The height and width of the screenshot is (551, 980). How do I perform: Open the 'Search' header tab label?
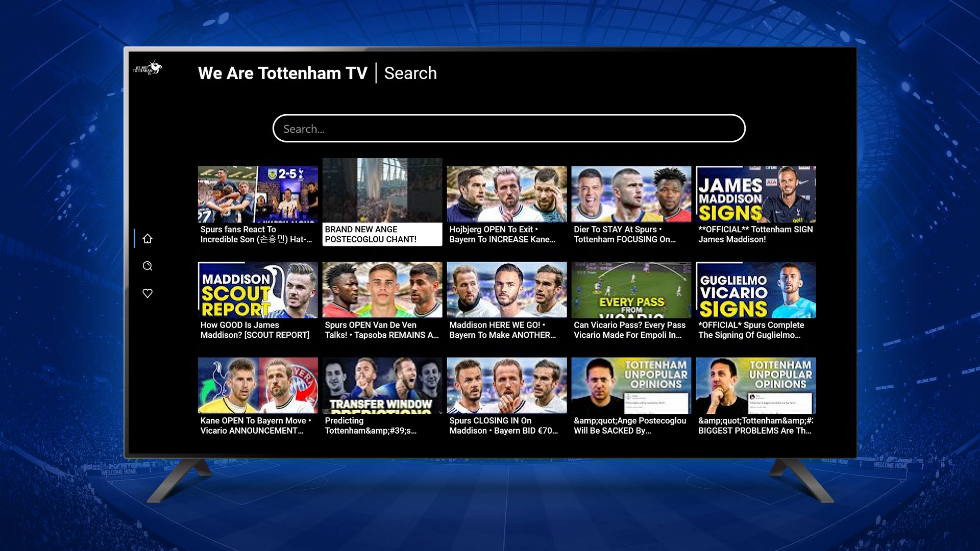(410, 73)
